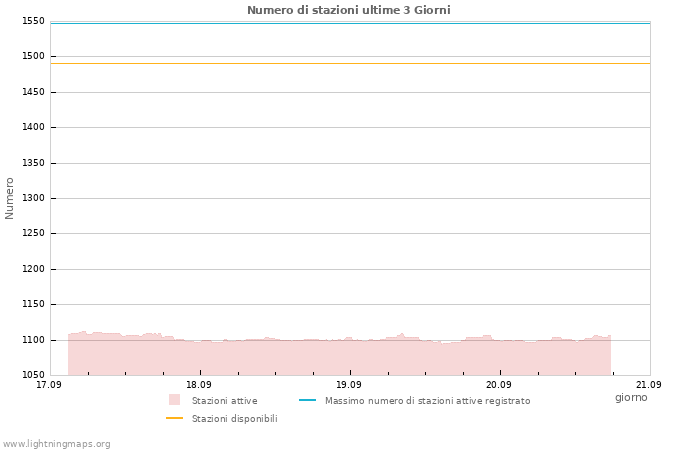Click the pink Stazioni attive legend swatch
Image resolution: width=700 pixels, height=450 pixels.
174,400
